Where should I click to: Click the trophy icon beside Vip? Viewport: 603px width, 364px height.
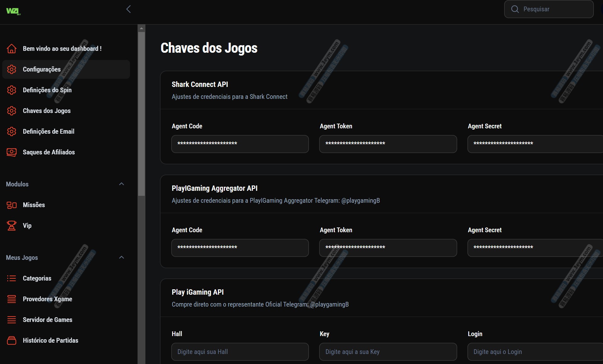12,226
